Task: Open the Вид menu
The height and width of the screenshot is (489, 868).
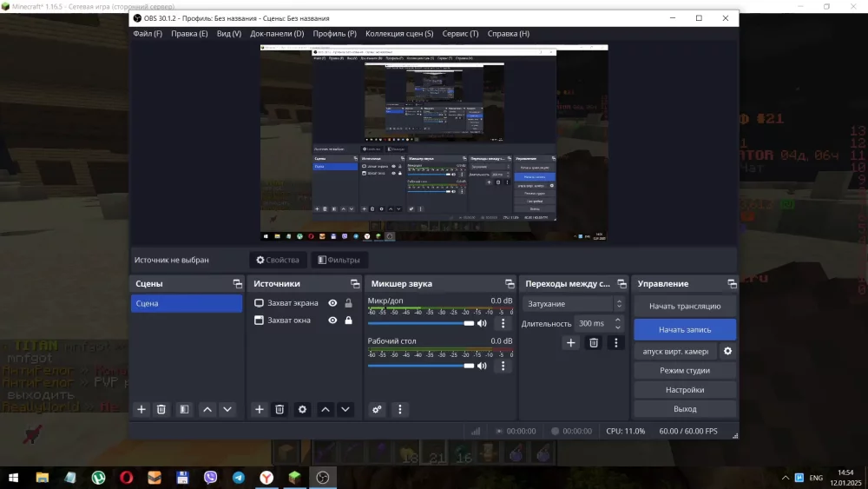Action: click(x=228, y=33)
